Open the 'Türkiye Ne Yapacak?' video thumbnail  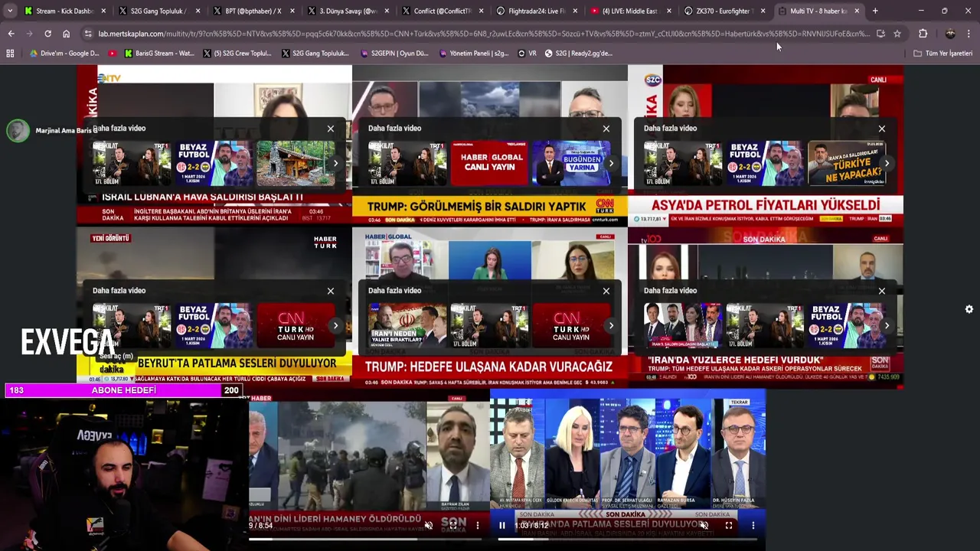[x=848, y=163]
